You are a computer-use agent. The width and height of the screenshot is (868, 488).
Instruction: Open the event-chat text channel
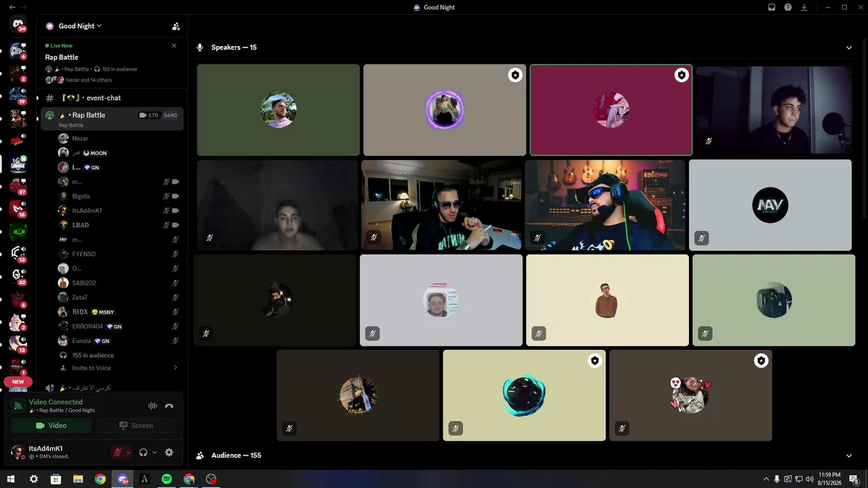112,98
